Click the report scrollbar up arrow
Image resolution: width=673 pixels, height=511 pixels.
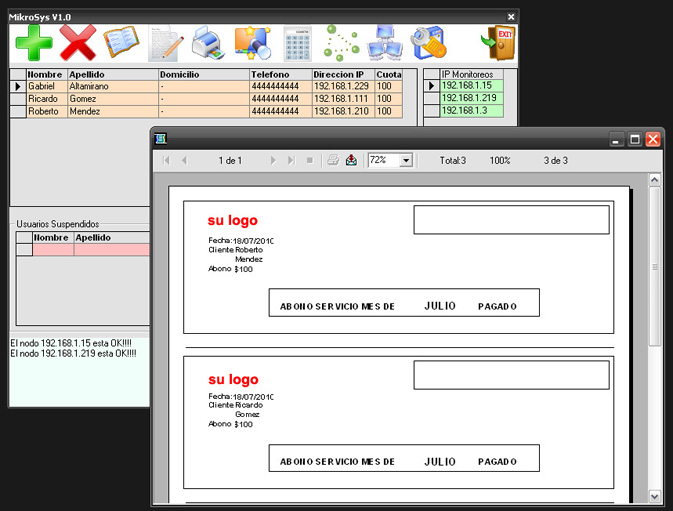click(x=655, y=180)
